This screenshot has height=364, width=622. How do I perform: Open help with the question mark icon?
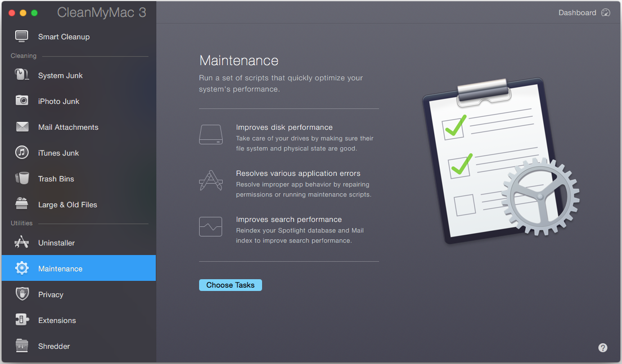click(602, 348)
